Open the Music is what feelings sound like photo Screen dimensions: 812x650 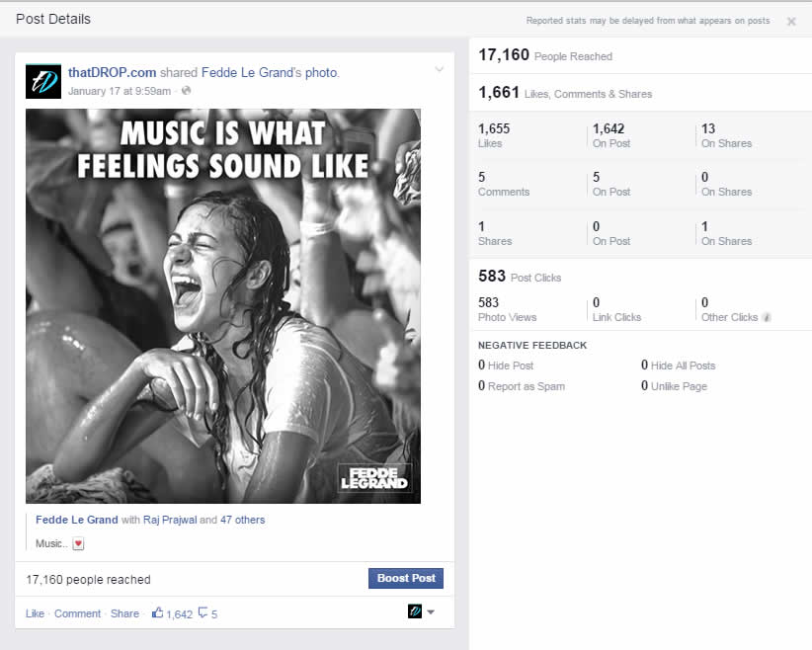tap(223, 306)
